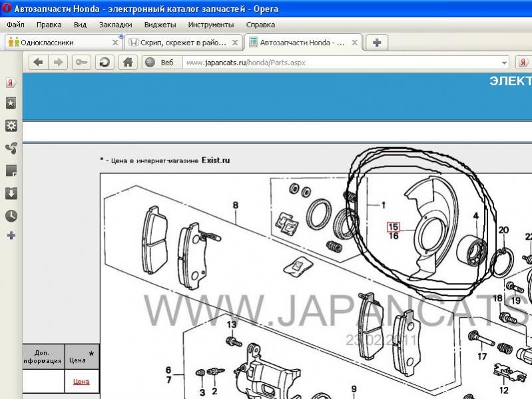Click the red Цена link in table
The height and width of the screenshot is (399, 532).
click(81, 382)
